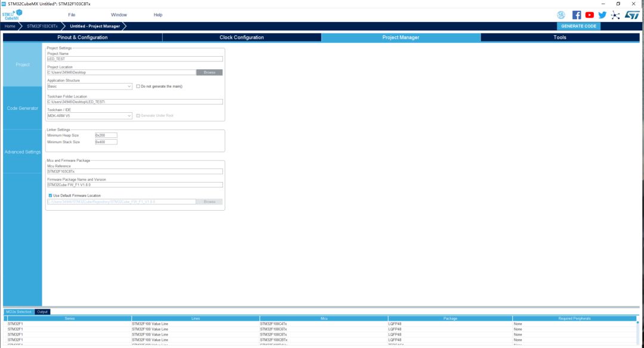This screenshot has height=348, width=644.
Task: Open the Twitter icon
Action: (x=602, y=15)
